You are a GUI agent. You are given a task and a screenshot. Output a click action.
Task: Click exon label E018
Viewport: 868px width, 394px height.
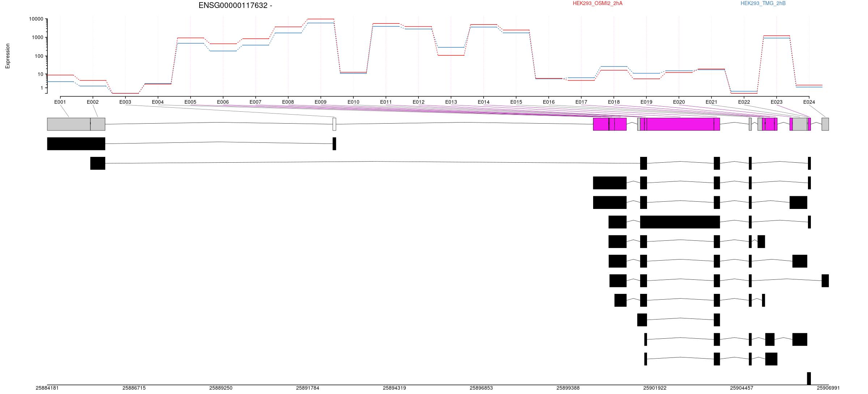click(614, 102)
